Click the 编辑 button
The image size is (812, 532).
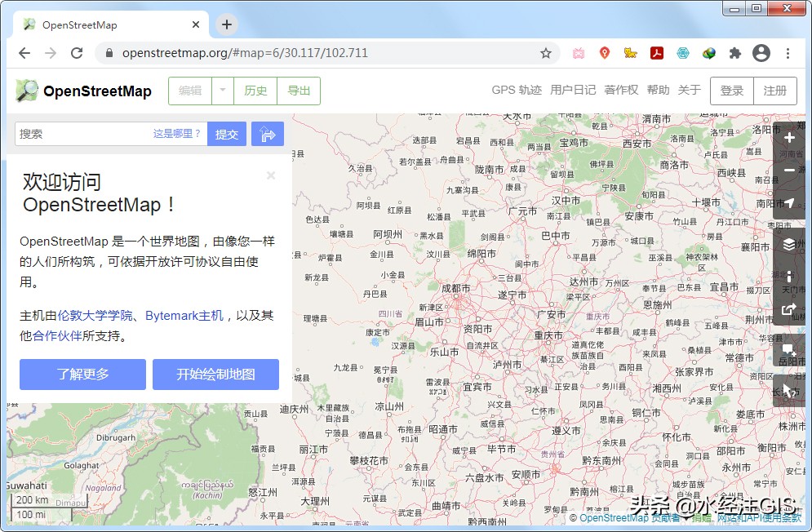click(190, 91)
